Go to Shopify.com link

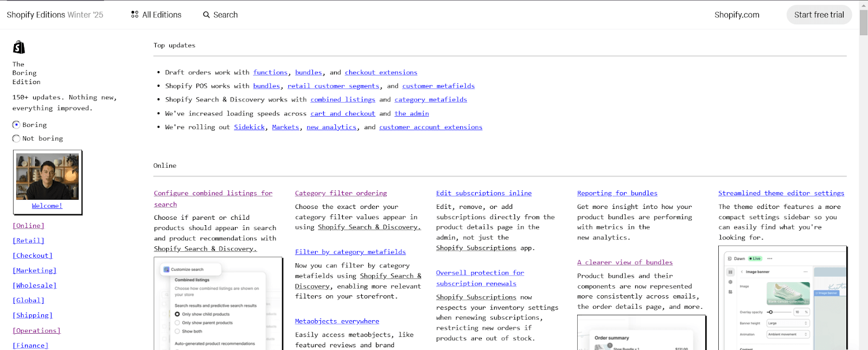pos(737,15)
